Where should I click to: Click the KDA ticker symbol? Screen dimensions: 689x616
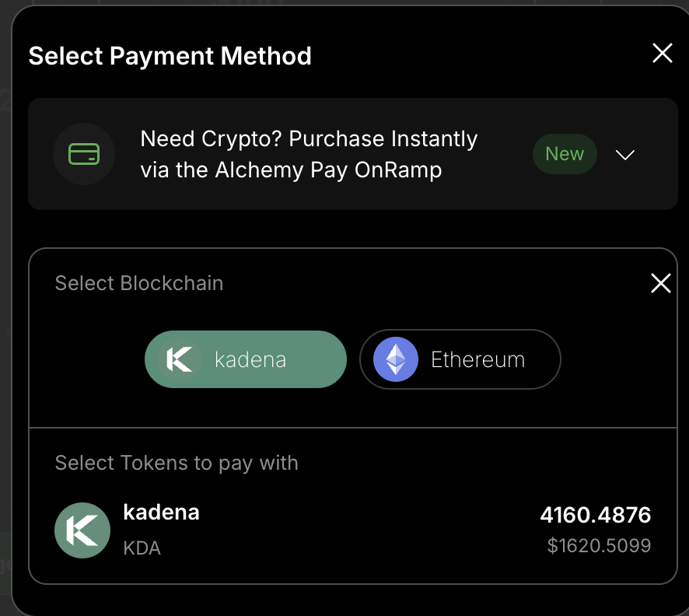coord(142,548)
